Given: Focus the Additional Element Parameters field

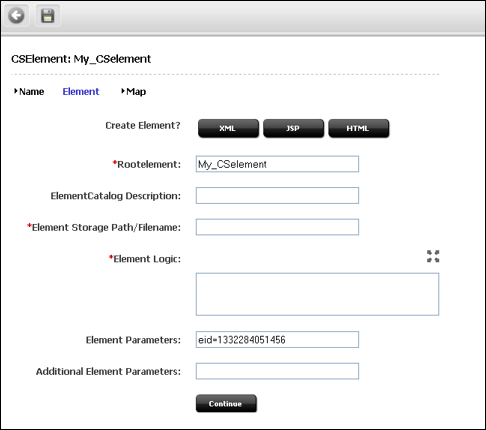Looking at the screenshot, I should click(277, 371).
